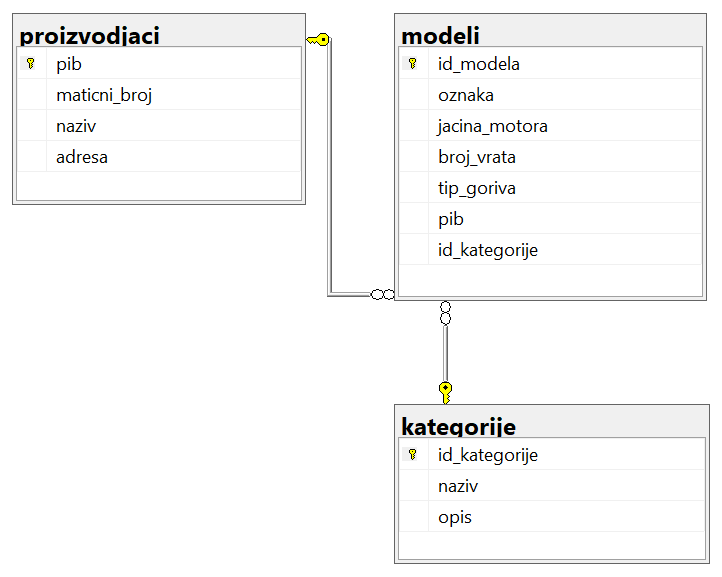Click the infinity symbol left of modeli table
The width and height of the screenshot is (722, 577).
383,294
